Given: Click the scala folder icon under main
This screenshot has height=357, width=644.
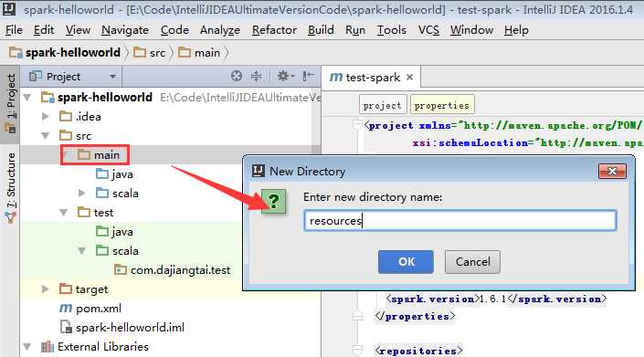Looking at the screenshot, I should [x=102, y=193].
